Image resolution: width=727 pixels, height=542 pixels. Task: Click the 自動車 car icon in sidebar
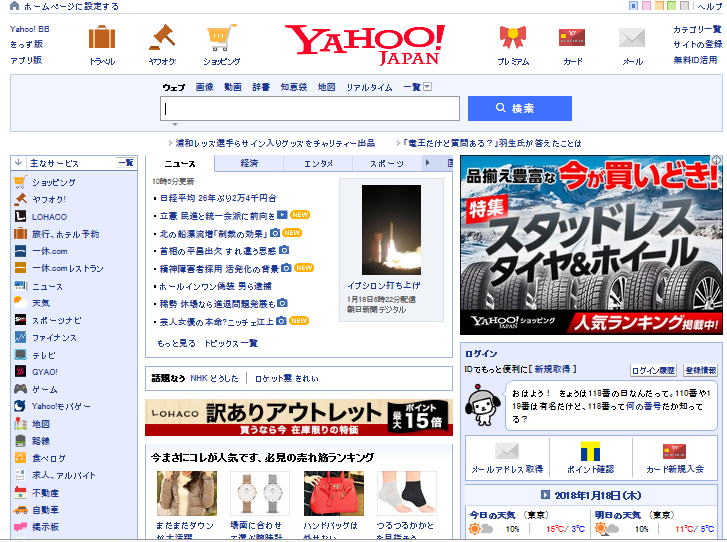coord(20,510)
